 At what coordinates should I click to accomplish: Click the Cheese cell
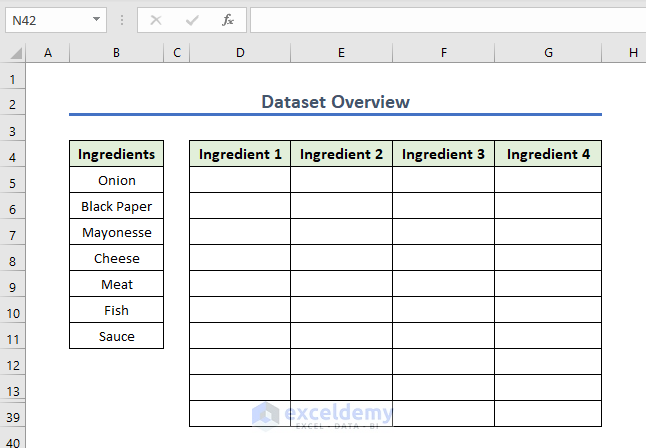(x=116, y=259)
